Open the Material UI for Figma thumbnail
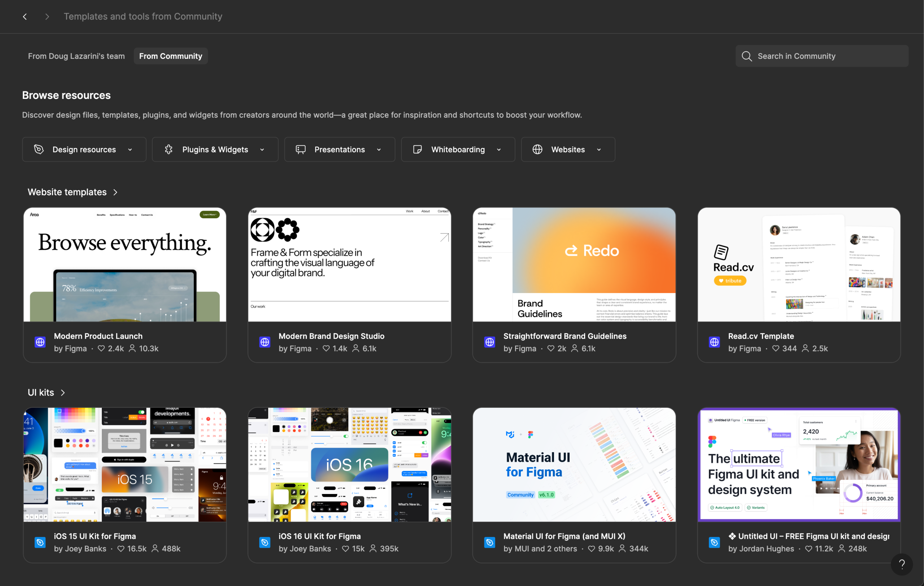Viewport: 924px width, 586px height. (x=574, y=464)
